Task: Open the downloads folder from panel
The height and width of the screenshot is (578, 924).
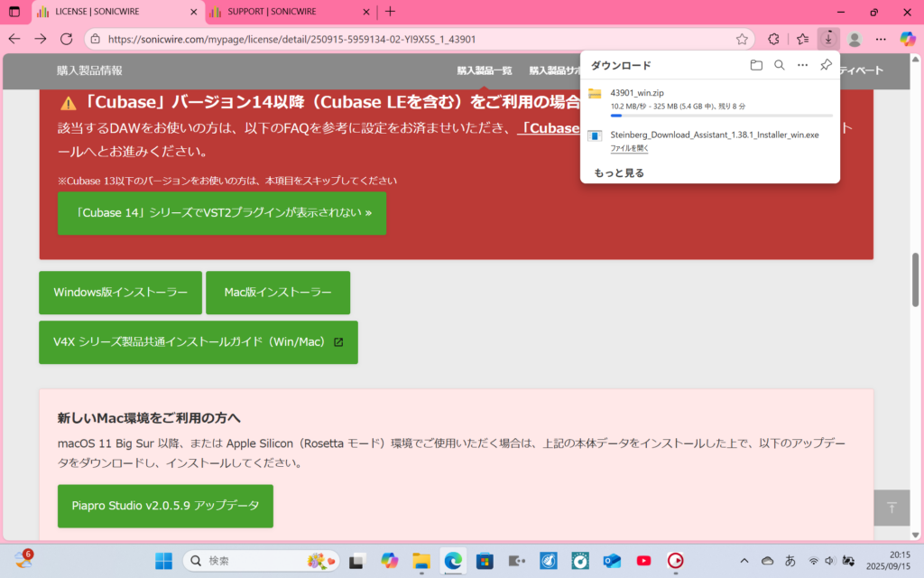Action: point(756,65)
